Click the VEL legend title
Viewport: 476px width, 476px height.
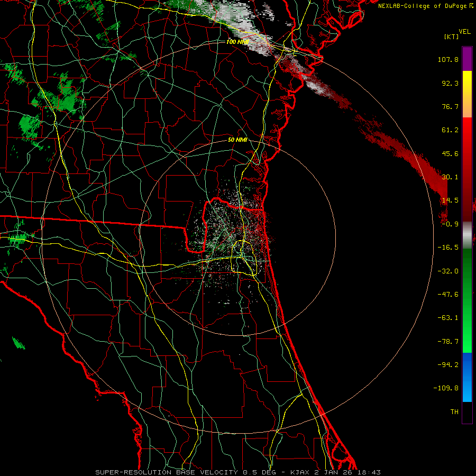[464, 32]
